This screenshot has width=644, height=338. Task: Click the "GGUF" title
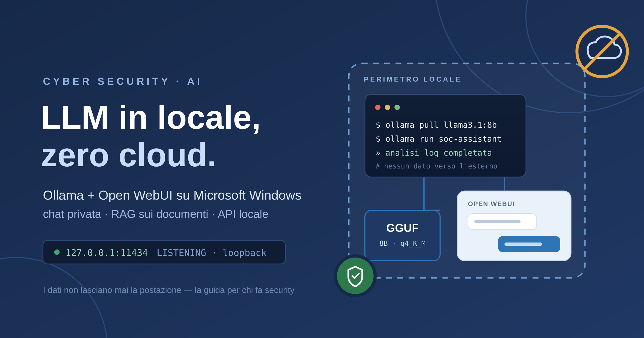pyautogui.click(x=402, y=228)
